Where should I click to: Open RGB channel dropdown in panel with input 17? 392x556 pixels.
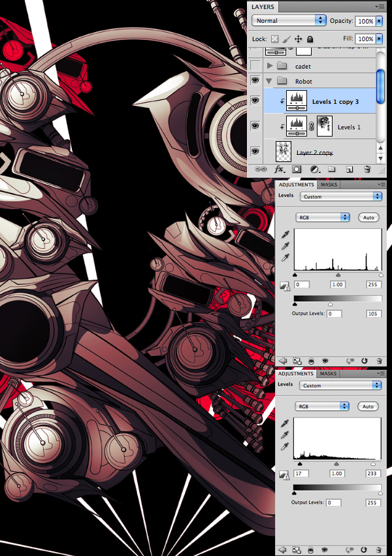click(x=322, y=406)
